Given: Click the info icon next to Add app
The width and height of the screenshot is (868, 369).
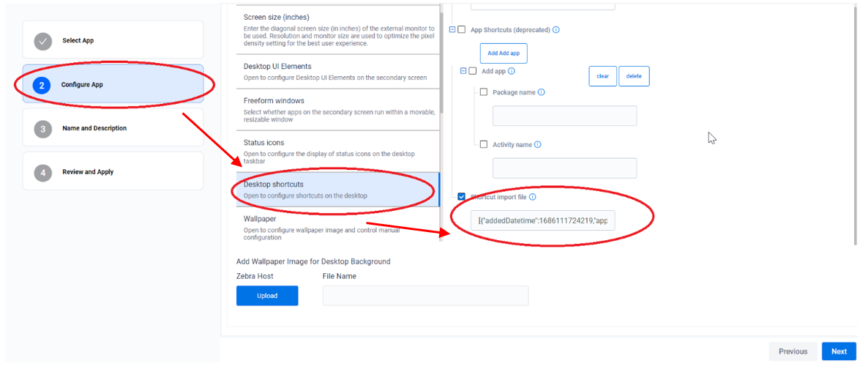Looking at the screenshot, I should pyautogui.click(x=512, y=71).
